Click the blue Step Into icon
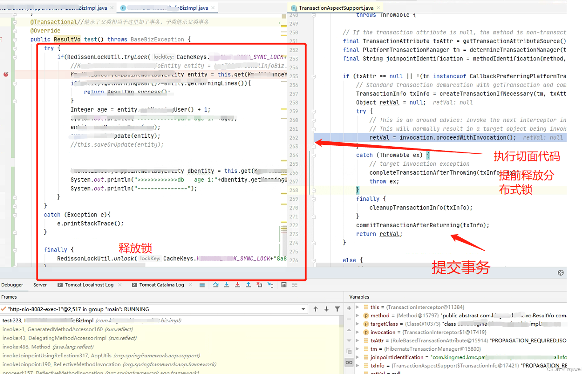588x376 pixels. tap(226, 285)
